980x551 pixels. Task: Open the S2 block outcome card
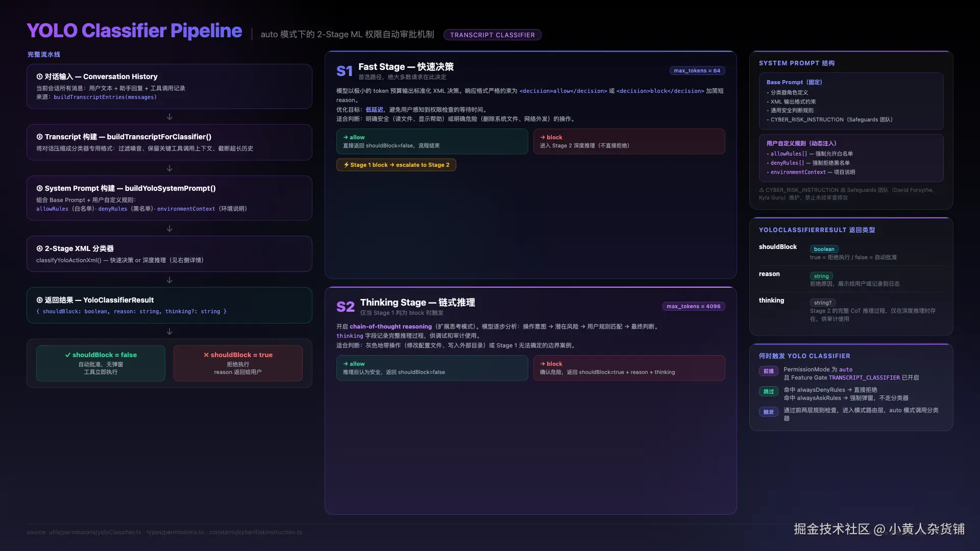629,368
